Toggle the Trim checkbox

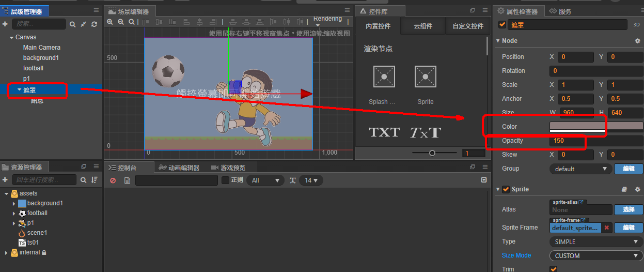click(x=554, y=269)
